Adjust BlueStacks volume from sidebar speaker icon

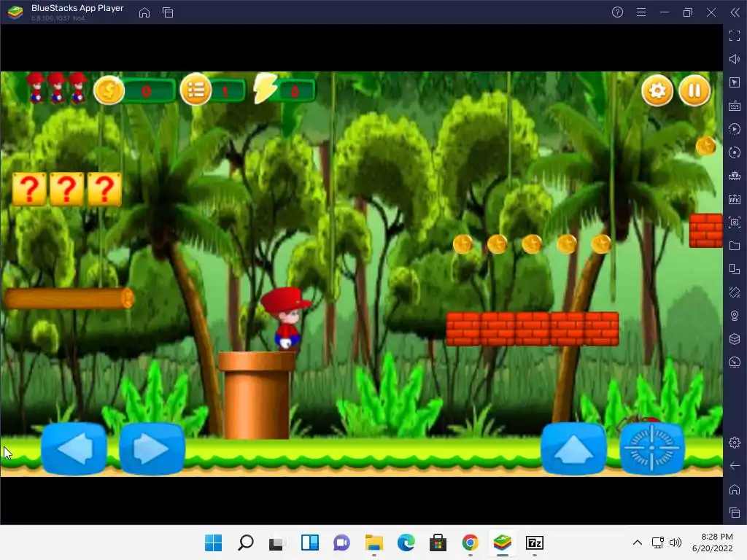[734, 59]
